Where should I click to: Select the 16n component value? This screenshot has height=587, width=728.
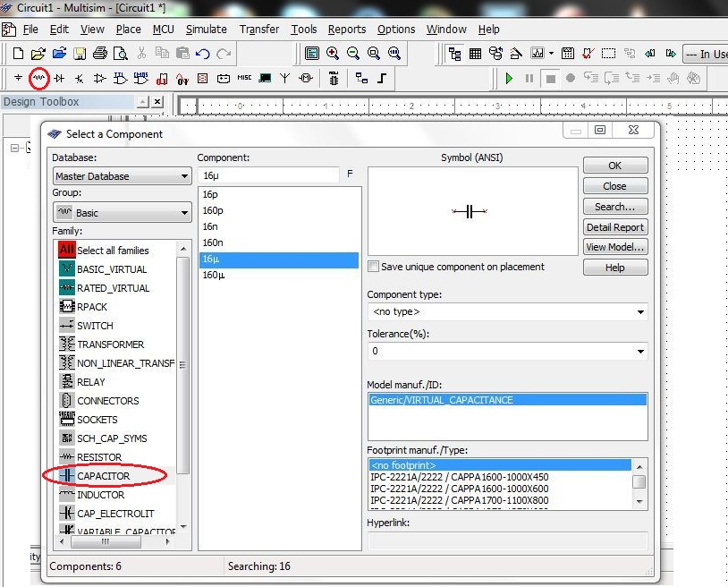pyautogui.click(x=278, y=226)
